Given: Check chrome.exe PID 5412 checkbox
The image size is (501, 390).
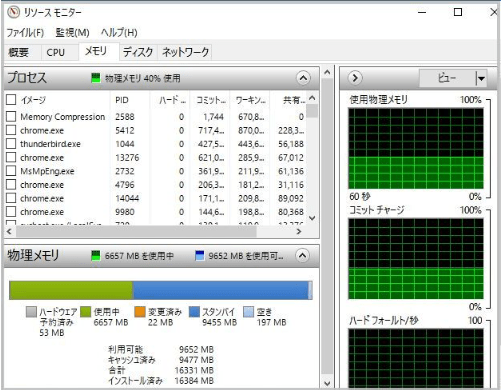Looking at the screenshot, I should [11, 130].
